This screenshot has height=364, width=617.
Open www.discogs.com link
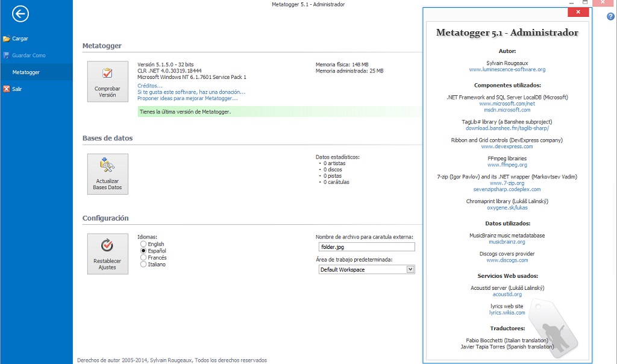click(507, 260)
